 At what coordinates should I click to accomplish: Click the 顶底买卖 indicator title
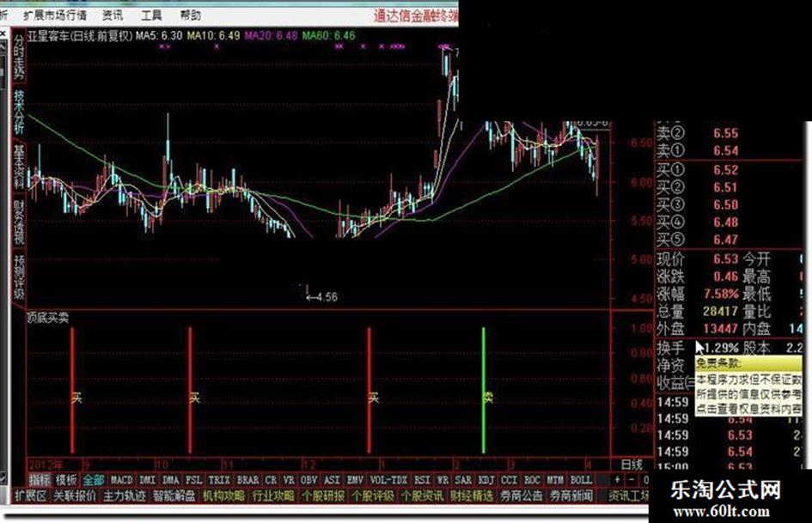click(x=47, y=318)
